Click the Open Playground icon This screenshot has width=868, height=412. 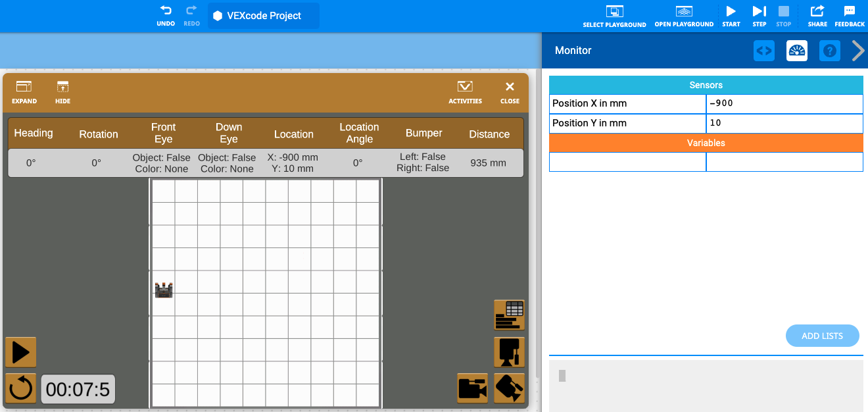684,11
